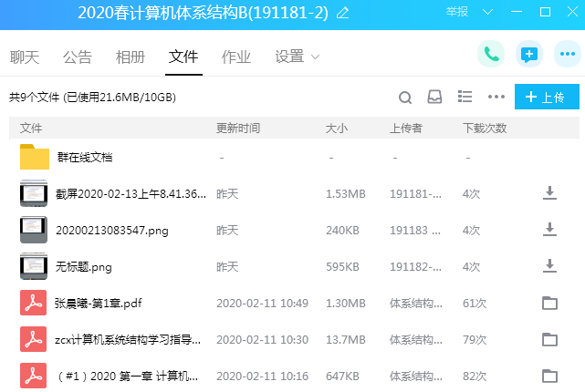The height and width of the screenshot is (392, 585).
Task: Click the 举报 report link
Action: pyautogui.click(x=458, y=12)
